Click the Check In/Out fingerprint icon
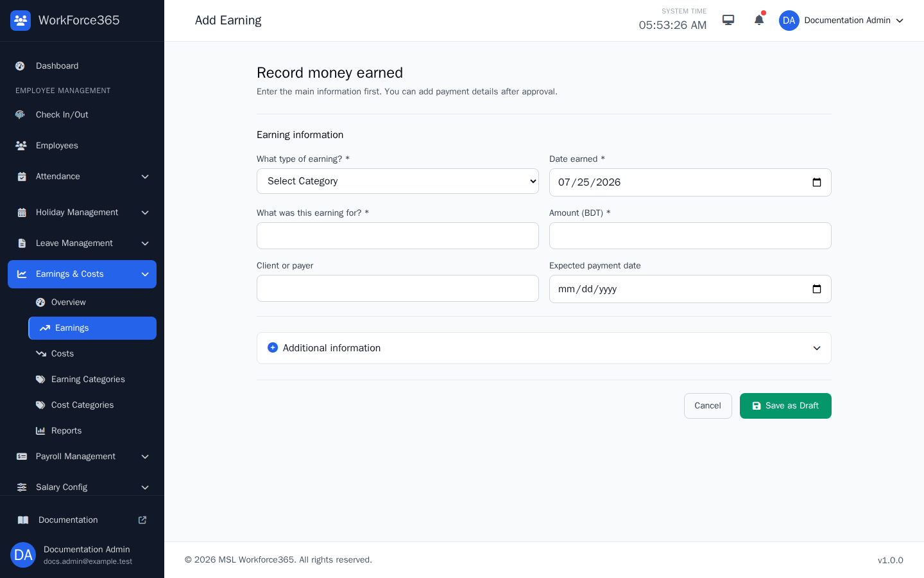Screen dimensions: 924x578 click(x=21, y=115)
